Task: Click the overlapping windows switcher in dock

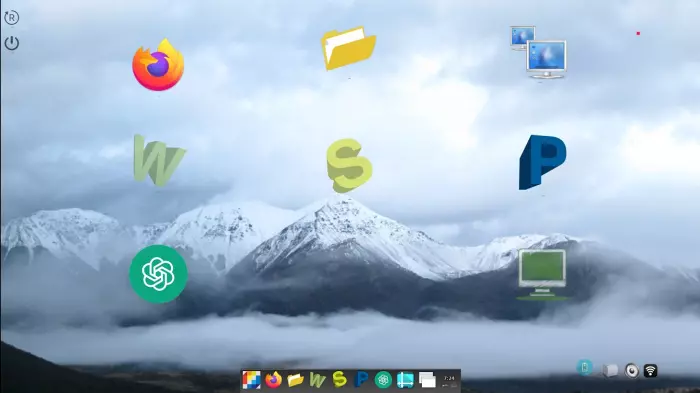Action: [x=427, y=380]
